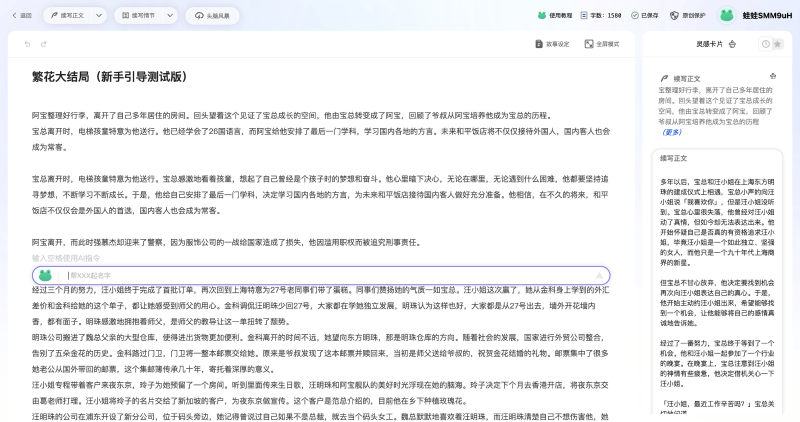
Task: Enter 全屏模式 fullscreen mode
Action: pos(602,44)
